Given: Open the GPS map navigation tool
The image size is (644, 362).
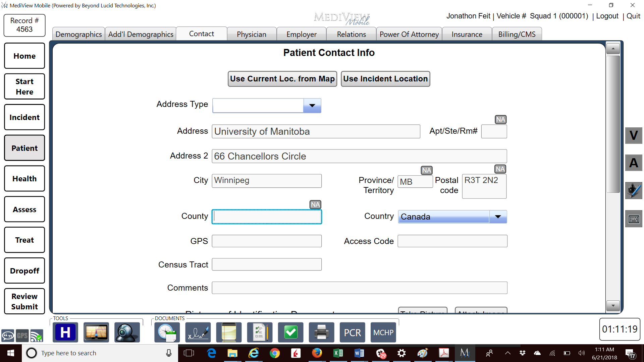Looking at the screenshot, I should point(96,333).
